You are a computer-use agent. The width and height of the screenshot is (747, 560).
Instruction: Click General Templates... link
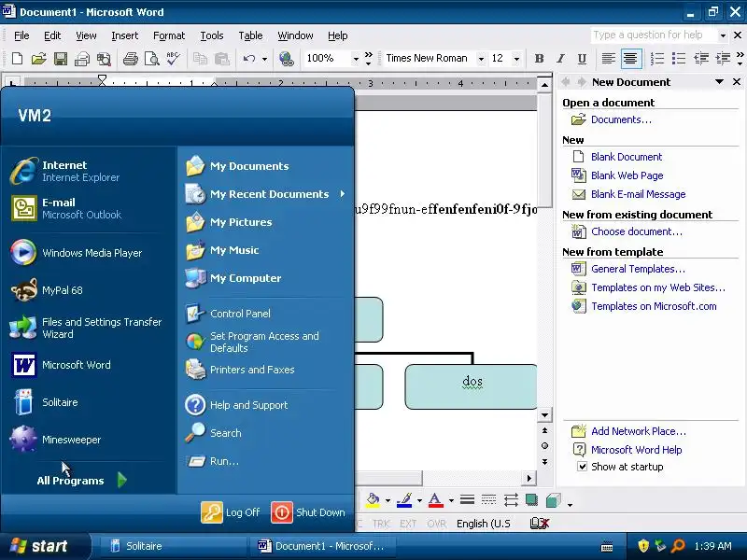pos(638,269)
